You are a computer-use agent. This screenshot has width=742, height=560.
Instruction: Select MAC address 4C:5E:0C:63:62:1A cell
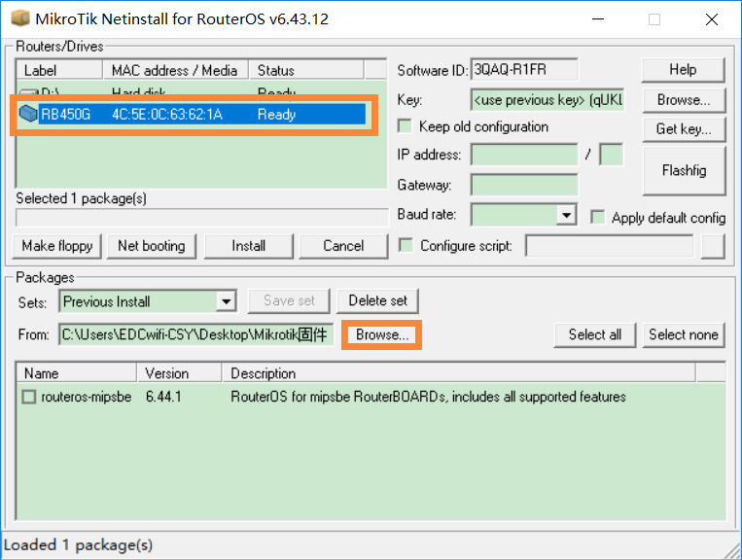coord(167,115)
